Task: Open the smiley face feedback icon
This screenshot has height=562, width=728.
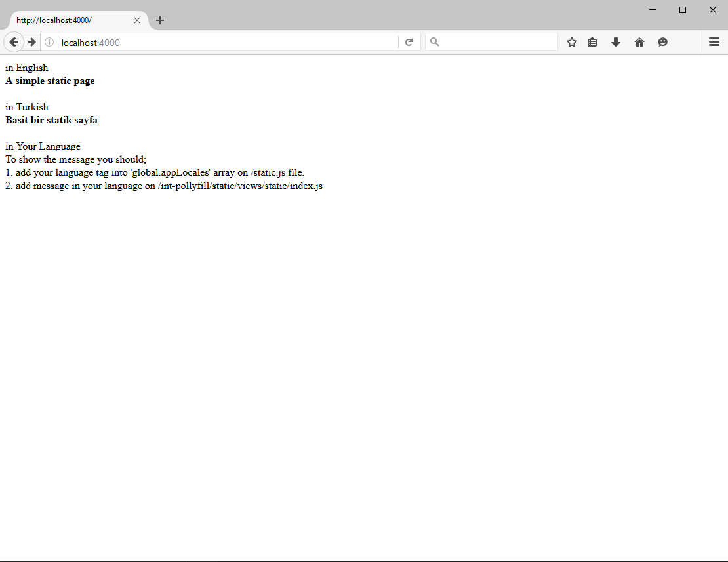Action: pos(662,42)
